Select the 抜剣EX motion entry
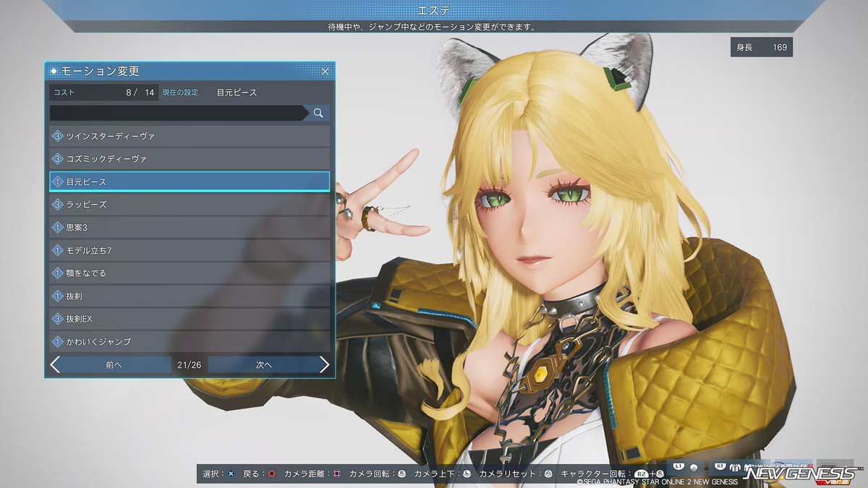 (x=190, y=319)
